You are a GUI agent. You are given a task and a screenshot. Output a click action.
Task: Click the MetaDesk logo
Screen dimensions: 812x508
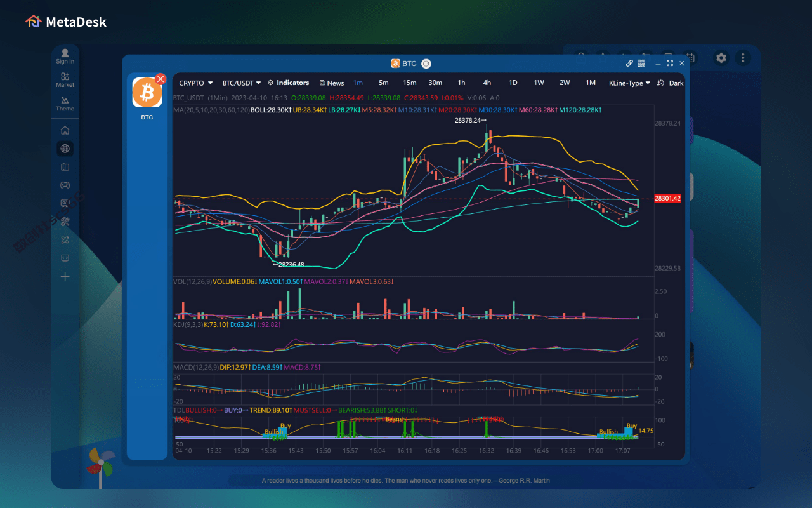point(66,22)
